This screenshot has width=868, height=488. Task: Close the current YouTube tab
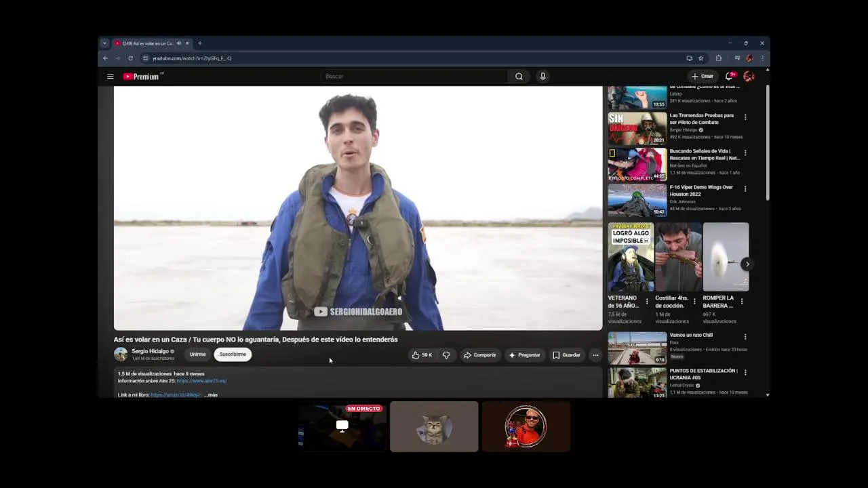click(187, 43)
